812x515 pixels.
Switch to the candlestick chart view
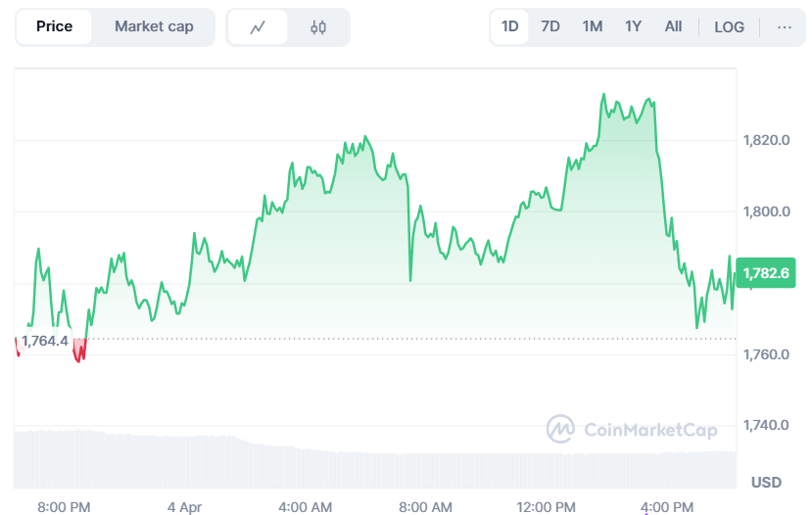318,27
